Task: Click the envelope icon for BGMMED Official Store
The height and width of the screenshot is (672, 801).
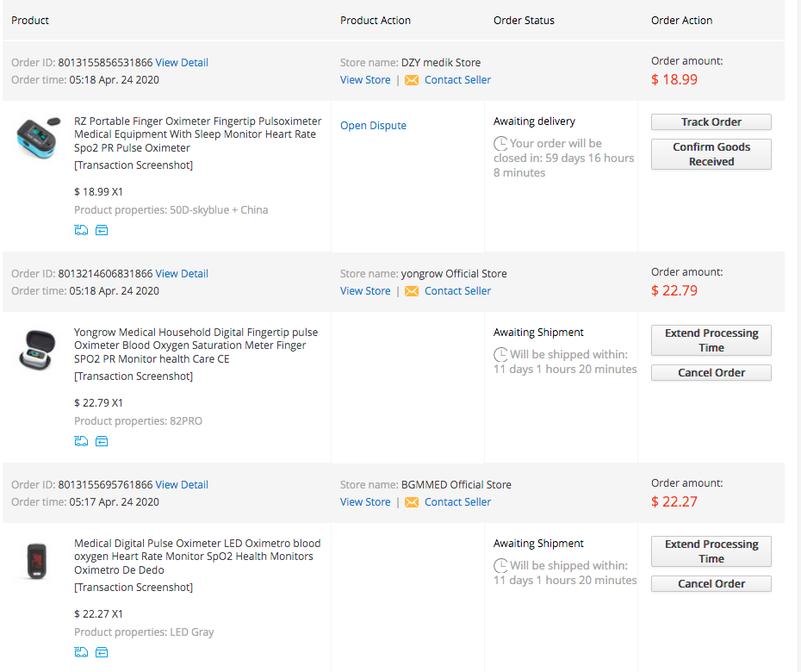Action: (x=411, y=502)
